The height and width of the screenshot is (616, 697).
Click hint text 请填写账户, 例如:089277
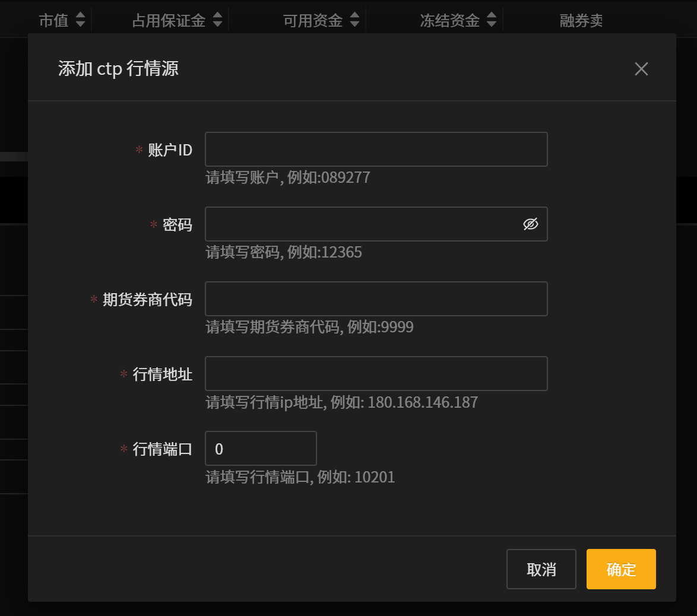pos(287,177)
